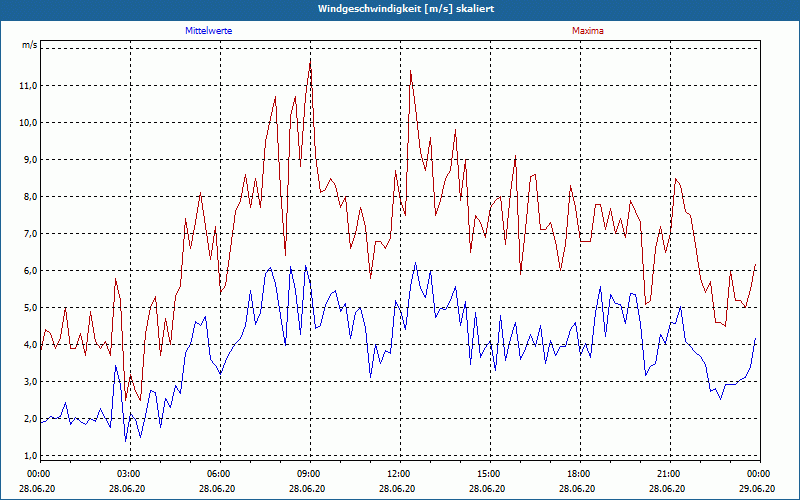
Task: Click the Windgeschwindigkeit [m/s] skaliert title
Action: pyautogui.click(x=406, y=9)
